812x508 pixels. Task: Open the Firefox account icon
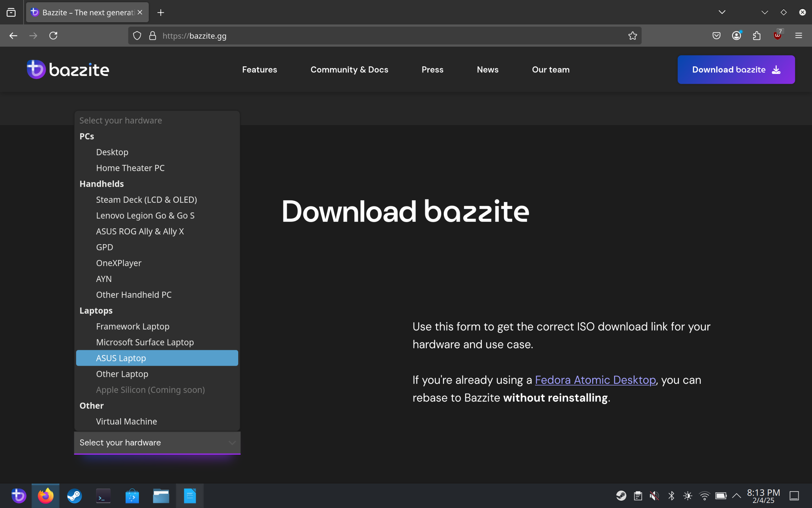[737, 36]
